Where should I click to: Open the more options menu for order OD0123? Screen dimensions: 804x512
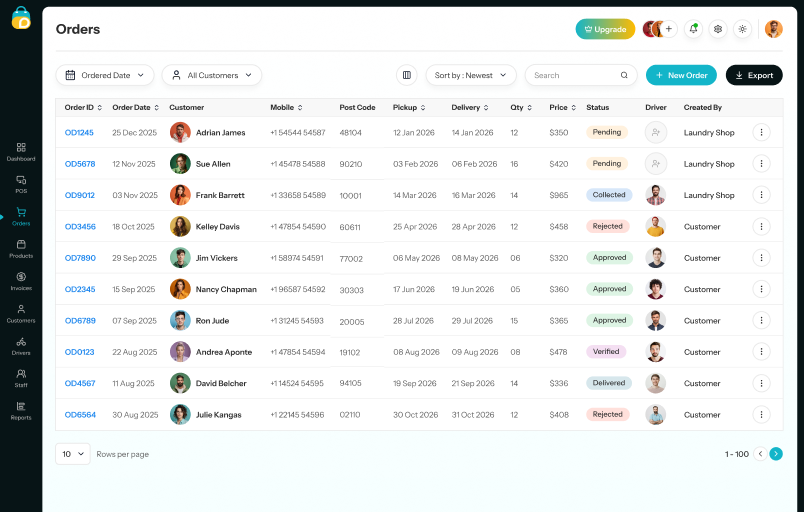[761, 352]
